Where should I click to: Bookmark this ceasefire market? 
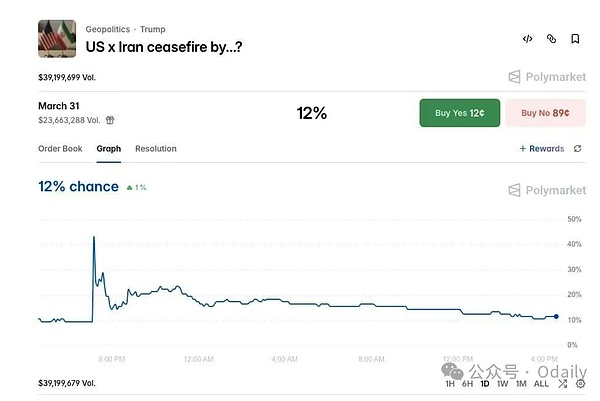pyautogui.click(x=575, y=39)
